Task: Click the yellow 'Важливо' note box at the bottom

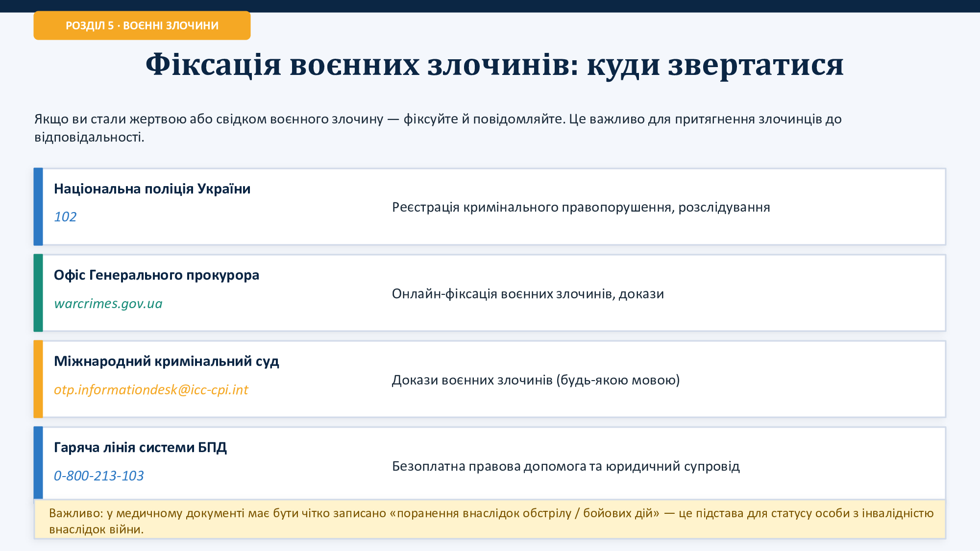Action: (x=490, y=521)
